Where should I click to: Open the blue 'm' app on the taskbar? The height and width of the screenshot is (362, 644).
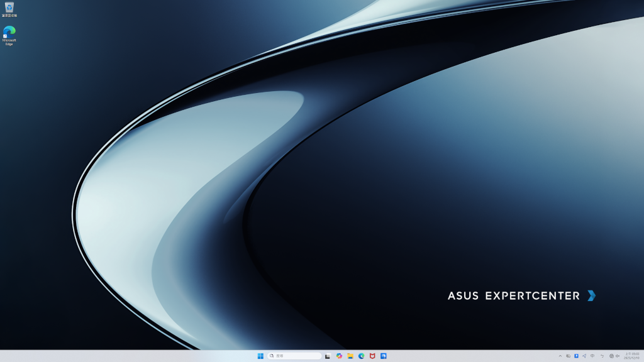click(x=382, y=356)
